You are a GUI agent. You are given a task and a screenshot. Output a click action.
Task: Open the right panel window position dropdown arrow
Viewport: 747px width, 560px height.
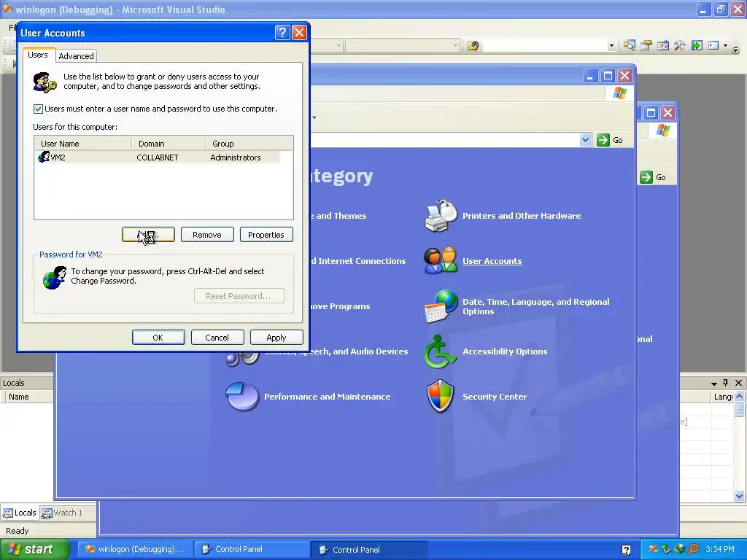713,384
